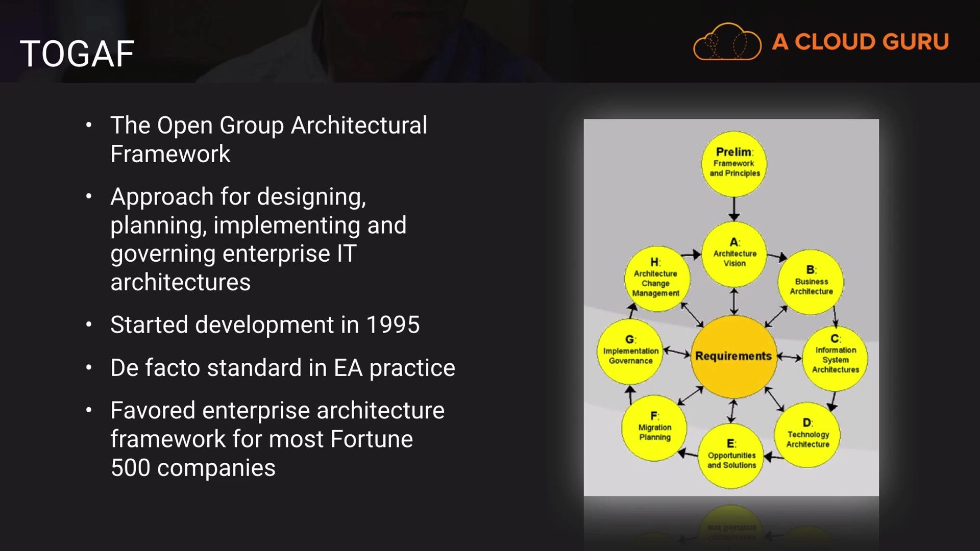The width and height of the screenshot is (980, 551).
Task: Click H: Architecture Change Management node
Action: pyautogui.click(x=656, y=279)
